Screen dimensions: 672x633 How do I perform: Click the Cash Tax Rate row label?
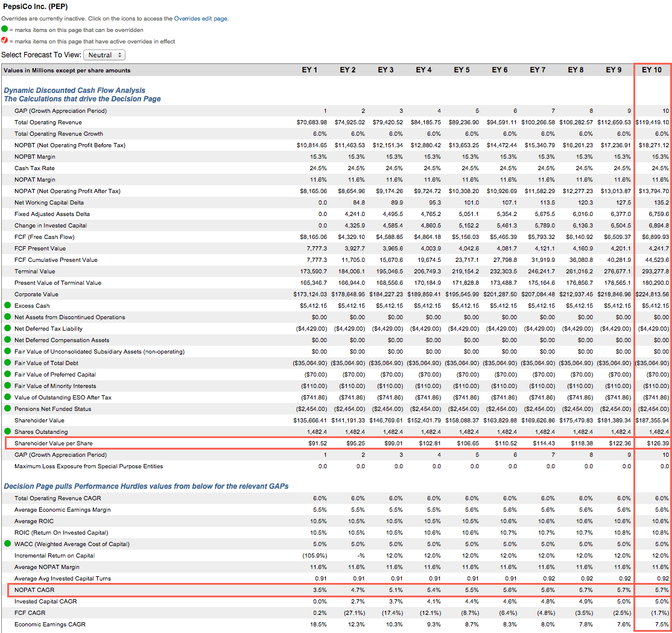coord(35,168)
